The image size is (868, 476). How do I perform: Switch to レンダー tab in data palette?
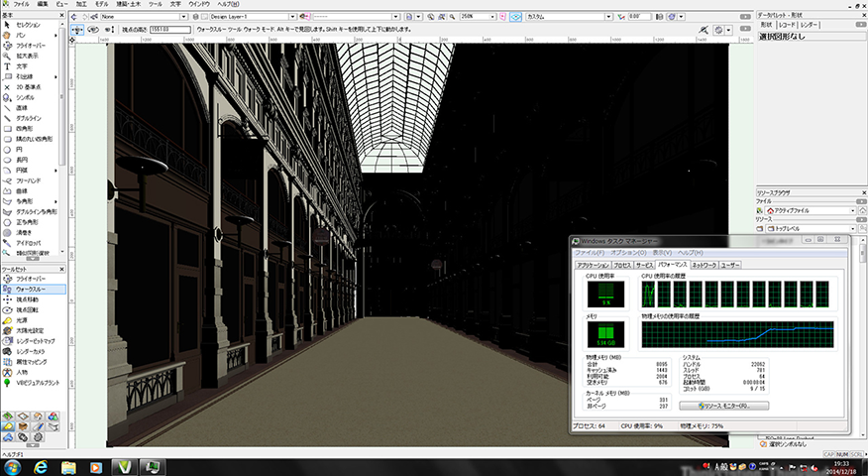[810, 25]
